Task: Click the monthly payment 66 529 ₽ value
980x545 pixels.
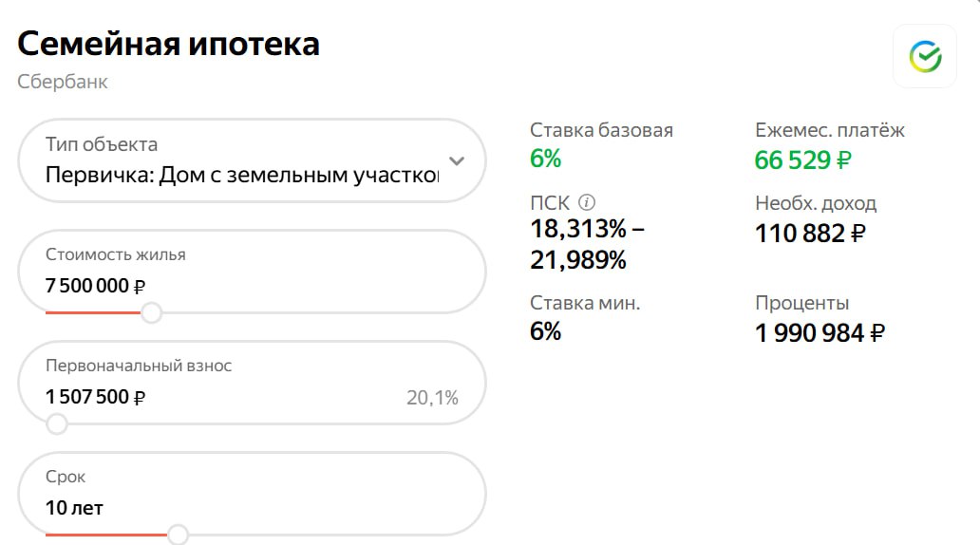Action: coord(802,160)
